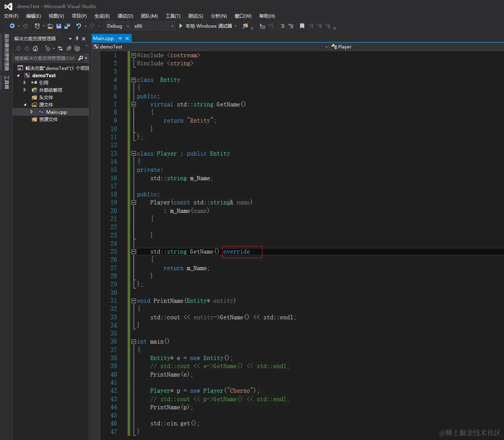Open the debugger target dropdown arrow
Viewport: 504px width, 440px height.
pos(235,26)
